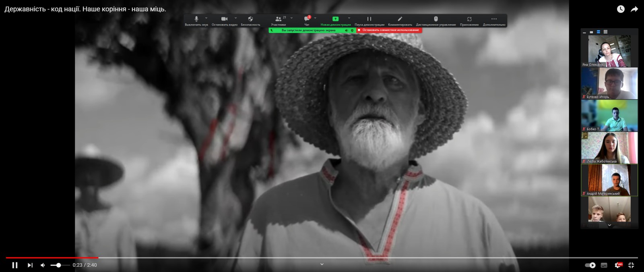Click Остановить совместное использование button
Screen dimensions: 644x272
[389, 30]
